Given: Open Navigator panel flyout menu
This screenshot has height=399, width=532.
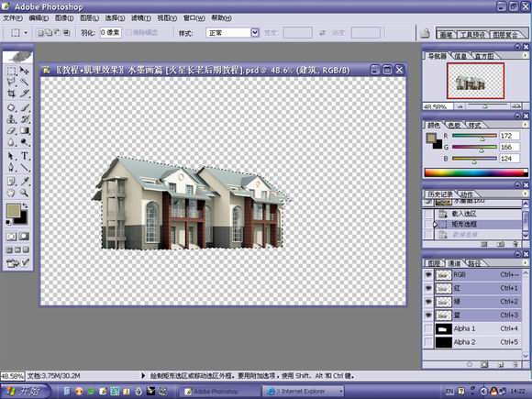Looking at the screenshot, I should (525, 55).
